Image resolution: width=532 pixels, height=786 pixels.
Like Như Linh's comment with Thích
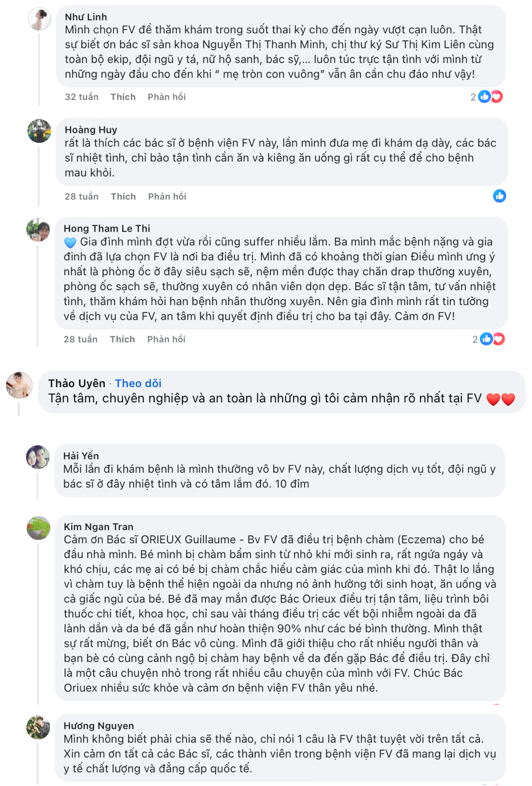(123, 97)
